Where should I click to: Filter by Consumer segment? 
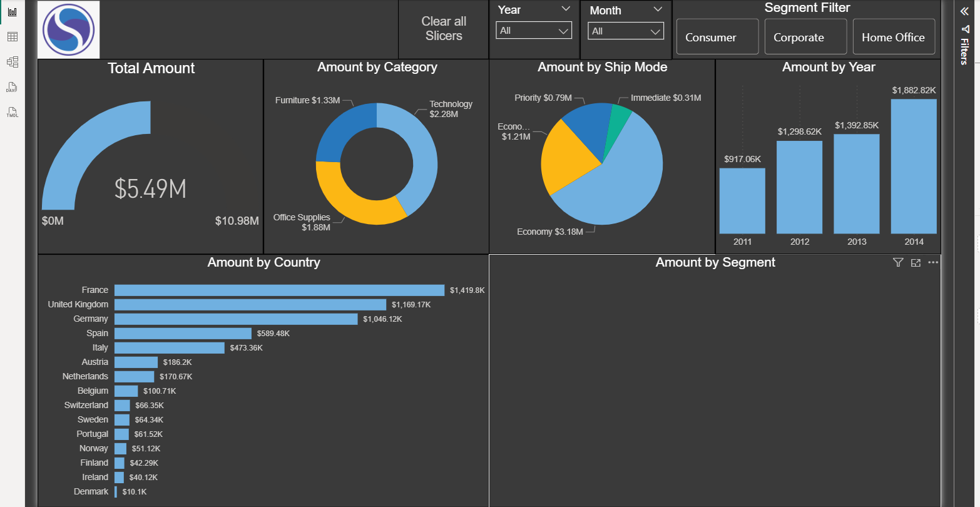pos(717,37)
